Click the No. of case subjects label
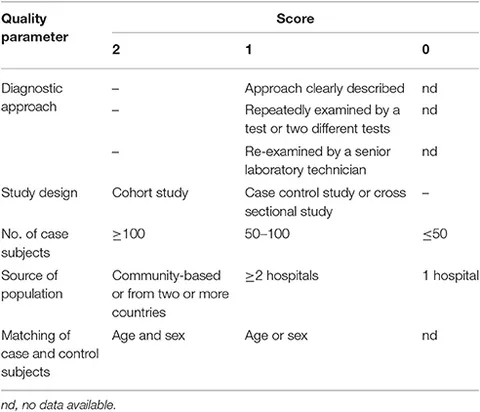Screen dimensions: 480x412 (x=35, y=243)
